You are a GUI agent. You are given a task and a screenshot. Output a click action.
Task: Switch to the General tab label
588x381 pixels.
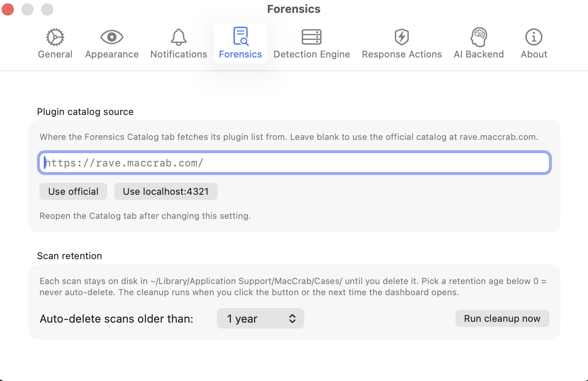tap(55, 54)
